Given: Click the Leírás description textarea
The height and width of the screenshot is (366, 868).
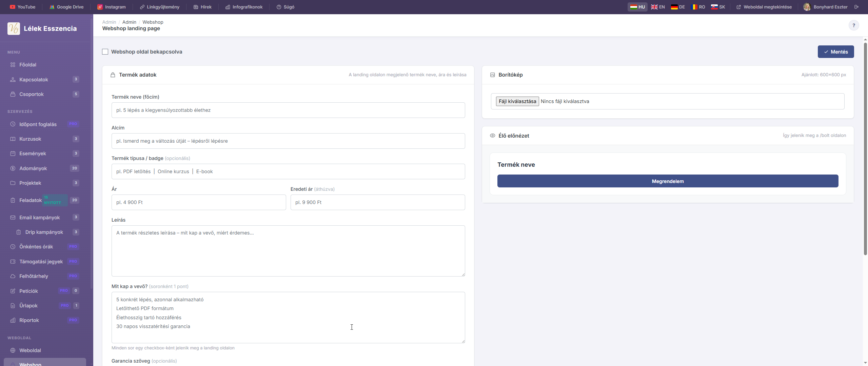Looking at the screenshot, I should click(x=288, y=251).
